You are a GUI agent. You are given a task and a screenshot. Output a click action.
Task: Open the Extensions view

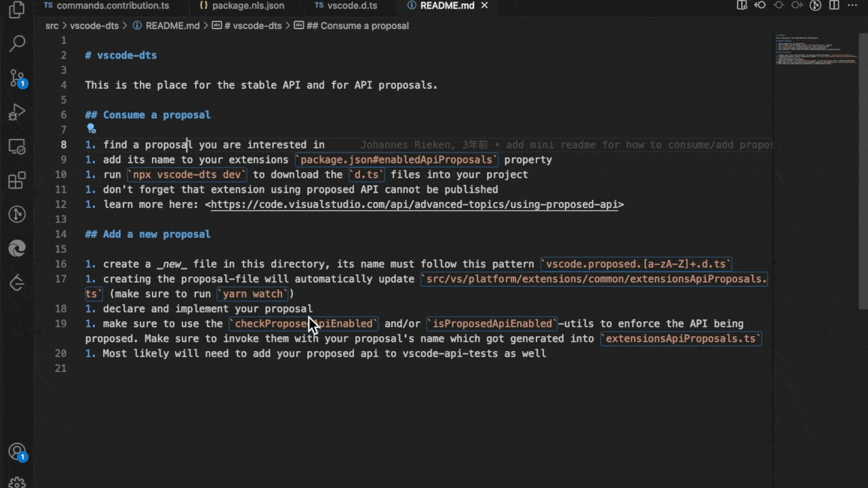click(17, 181)
